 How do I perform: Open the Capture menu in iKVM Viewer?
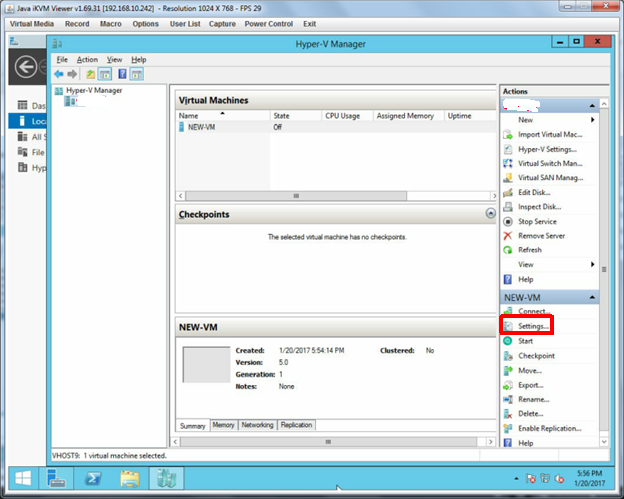tap(222, 24)
